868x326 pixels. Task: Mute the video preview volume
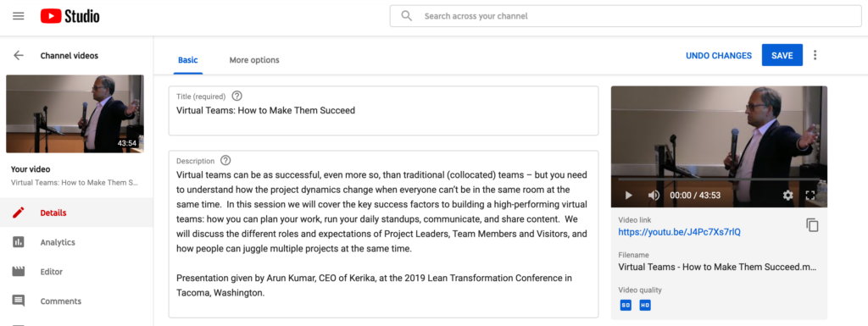pyautogui.click(x=654, y=195)
